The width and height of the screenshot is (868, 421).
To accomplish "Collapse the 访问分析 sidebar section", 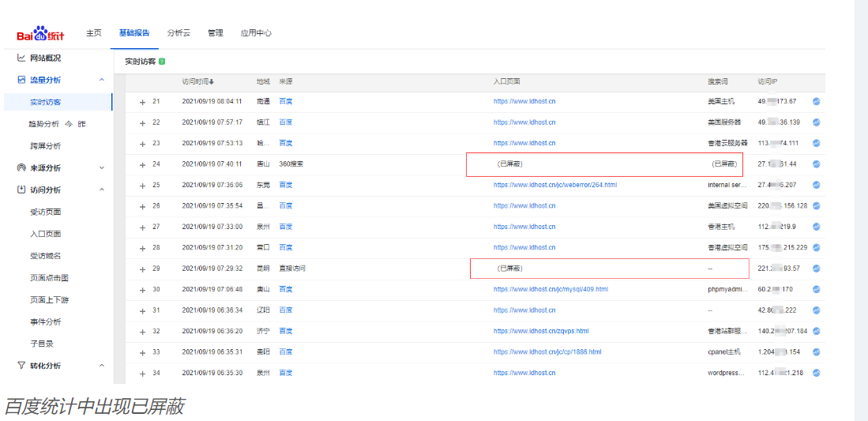I will point(102,190).
